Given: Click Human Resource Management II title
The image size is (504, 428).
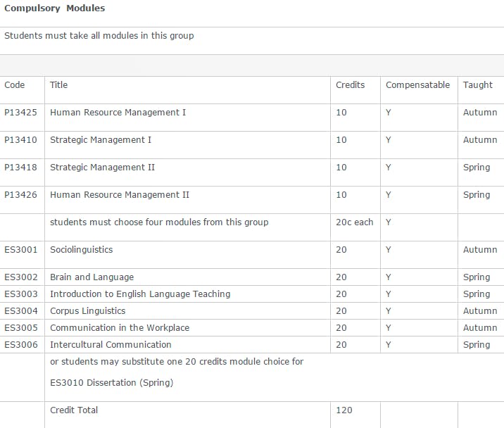Looking at the screenshot, I should pyautogui.click(x=119, y=195).
